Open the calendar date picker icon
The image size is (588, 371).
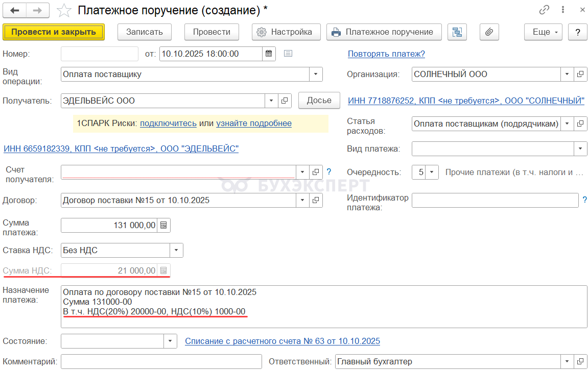coord(269,54)
